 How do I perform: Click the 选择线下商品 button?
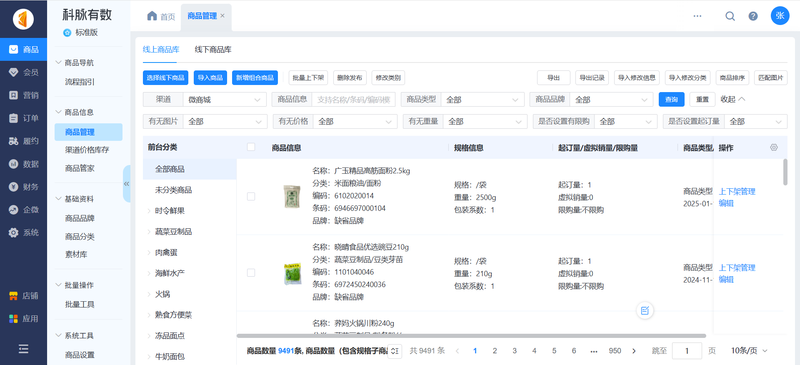[x=165, y=78]
